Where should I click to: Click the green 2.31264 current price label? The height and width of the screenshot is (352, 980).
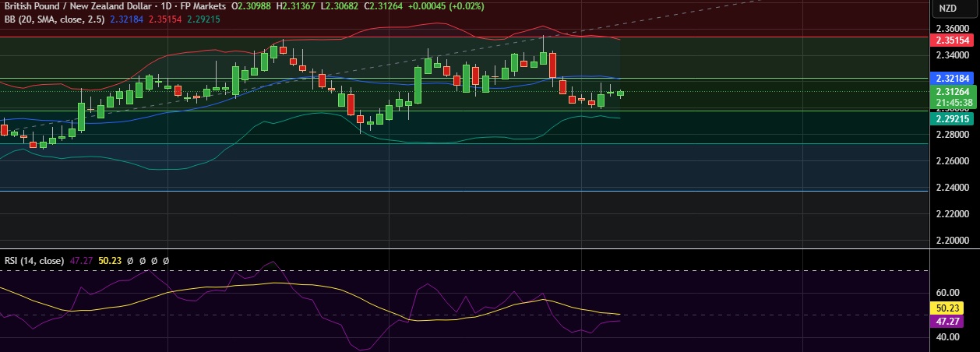[953, 91]
